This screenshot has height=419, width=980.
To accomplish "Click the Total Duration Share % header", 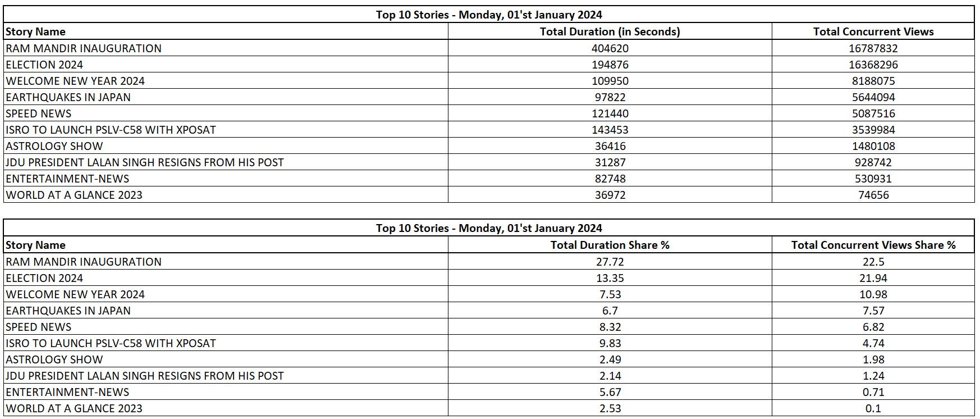I will click(610, 245).
